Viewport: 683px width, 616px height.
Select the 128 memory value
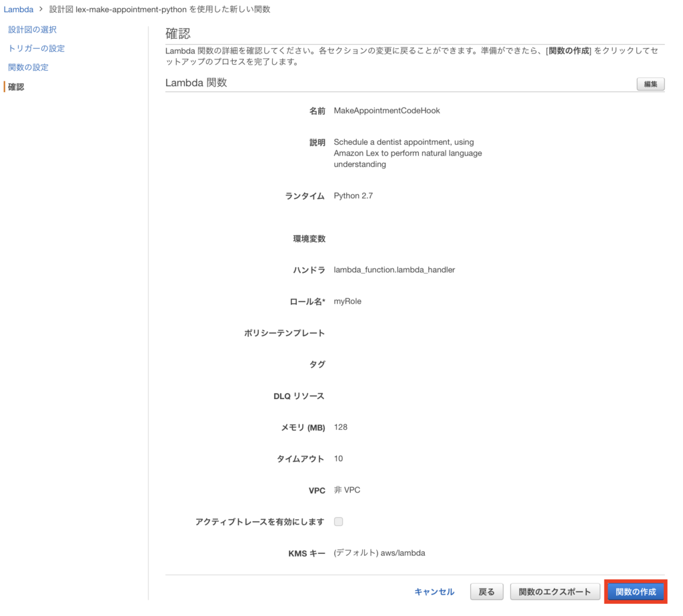coord(341,427)
